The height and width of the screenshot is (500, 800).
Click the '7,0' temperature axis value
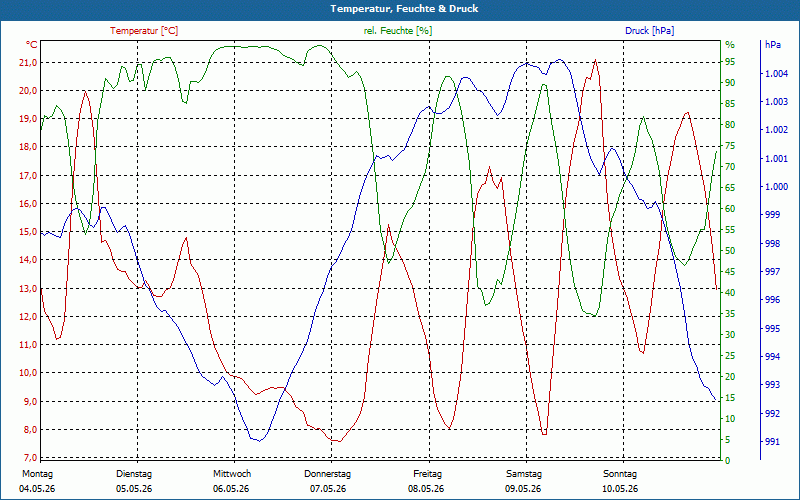click(x=30, y=457)
